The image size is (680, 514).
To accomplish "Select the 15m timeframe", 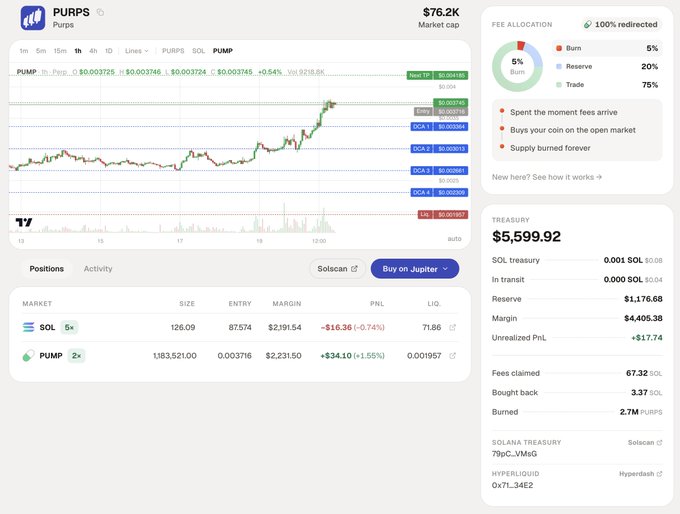I will [60, 51].
